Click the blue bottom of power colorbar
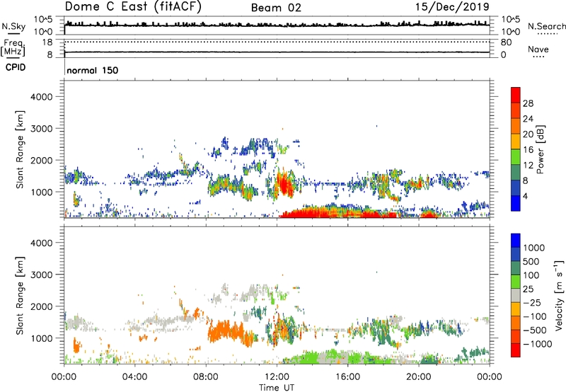The width and height of the screenshot is (566, 392). 516,203
